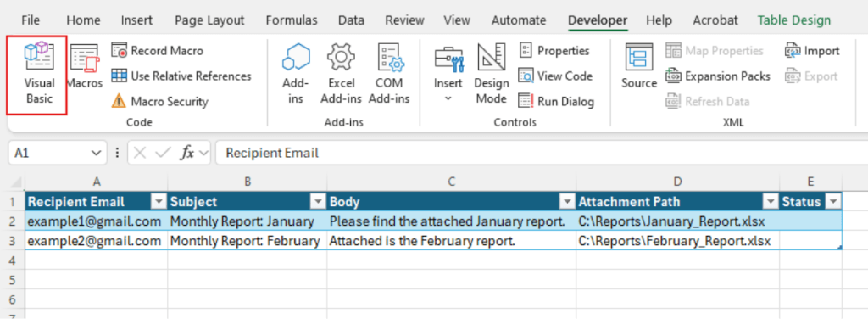This screenshot has height=319, width=868.
Task: Click Run Dialog
Action: [556, 101]
